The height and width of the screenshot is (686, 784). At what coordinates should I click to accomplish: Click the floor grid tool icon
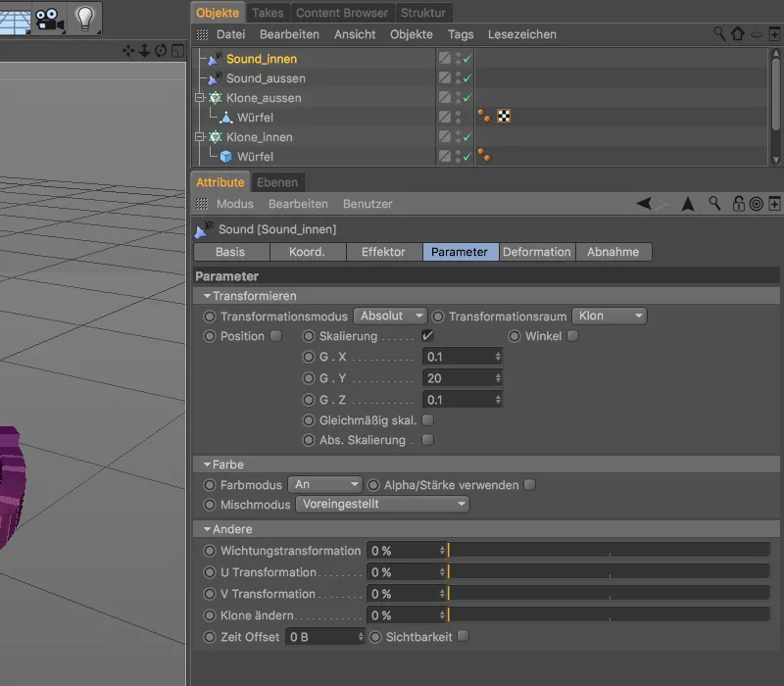(x=14, y=19)
